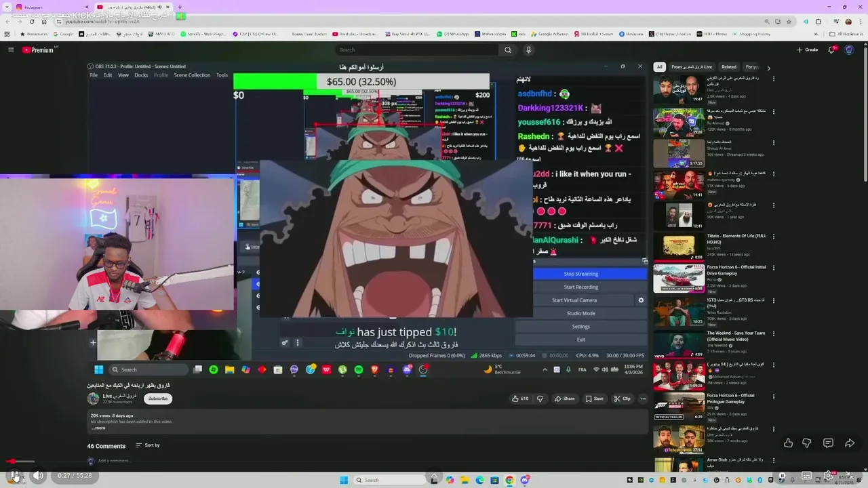The height and width of the screenshot is (488, 868).
Task: Open options menu for Tiësto Elementa video
Action: (774, 237)
